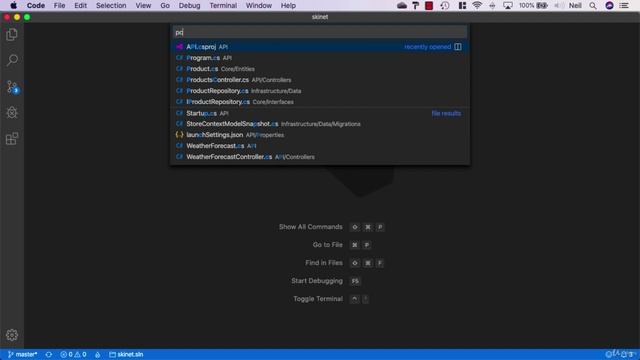This screenshot has width=640, height=360.
Task: Open the Terminal menu
Action: [223, 6]
